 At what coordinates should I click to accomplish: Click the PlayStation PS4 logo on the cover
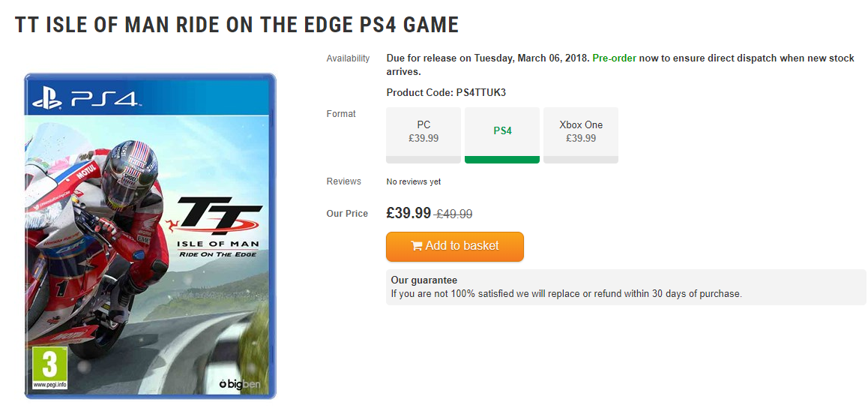[x=85, y=99]
